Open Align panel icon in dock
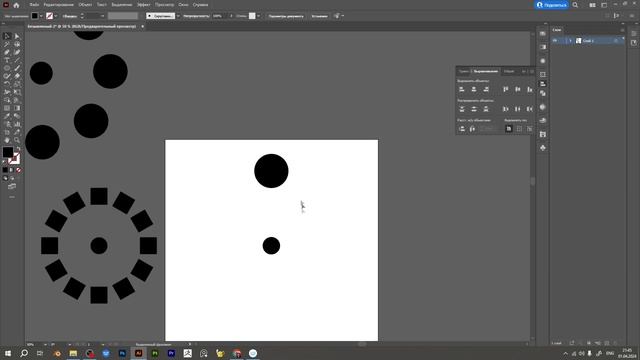640x360 pixels. click(x=542, y=84)
